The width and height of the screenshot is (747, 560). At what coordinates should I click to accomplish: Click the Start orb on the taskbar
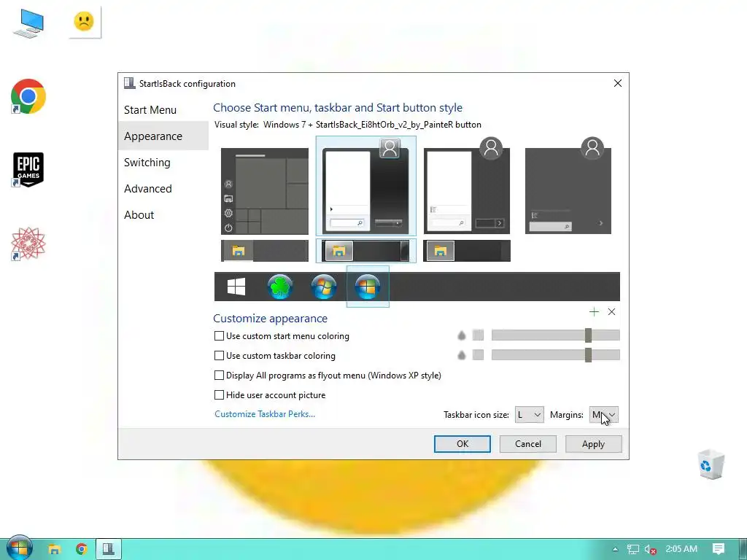tap(19, 548)
